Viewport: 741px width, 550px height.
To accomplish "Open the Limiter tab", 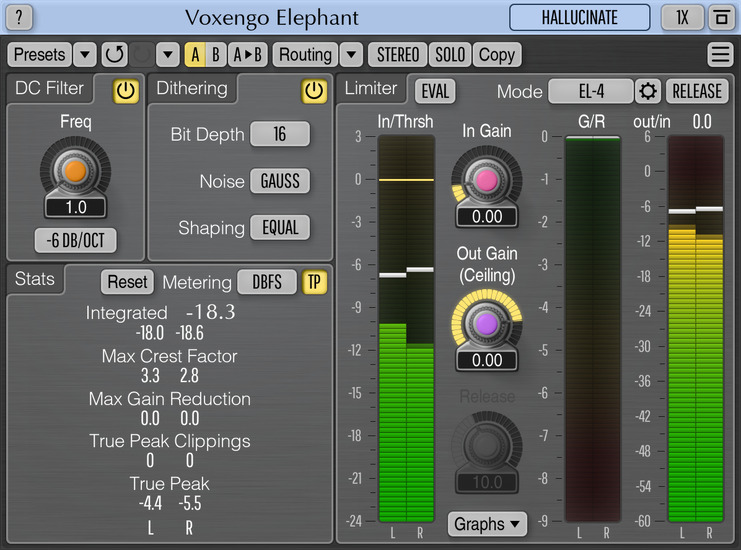I will pyautogui.click(x=371, y=88).
